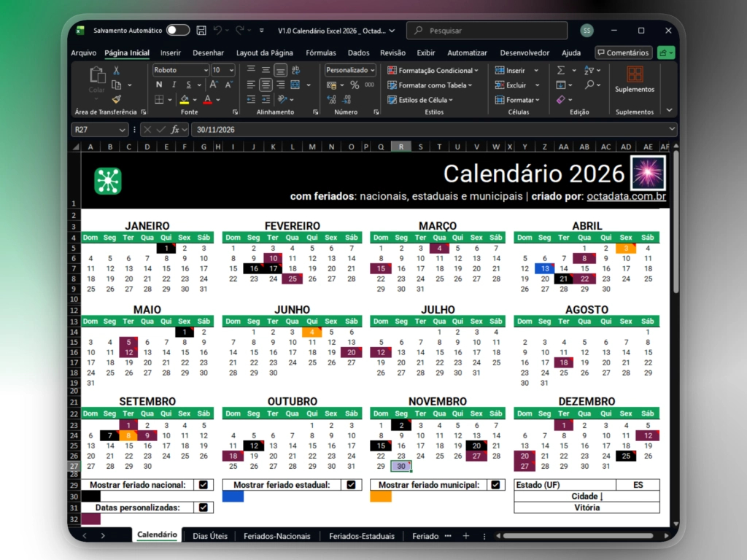Visit the octadata.com.br link
This screenshot has height=560, width=747.
point(627,197)
